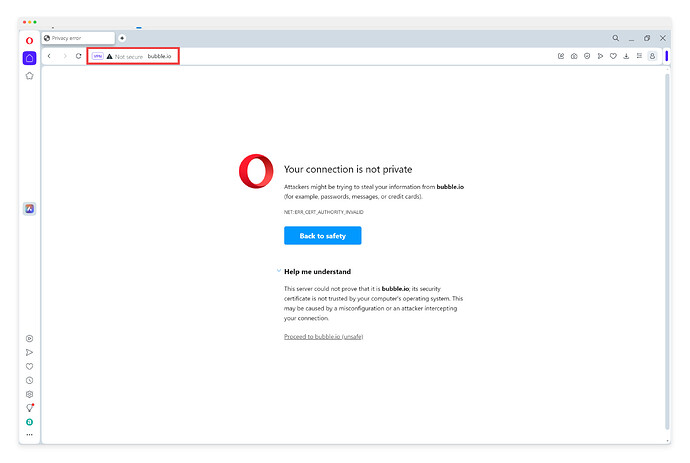
Task: Click the macOS red close dot
Action: click(25, 22)
